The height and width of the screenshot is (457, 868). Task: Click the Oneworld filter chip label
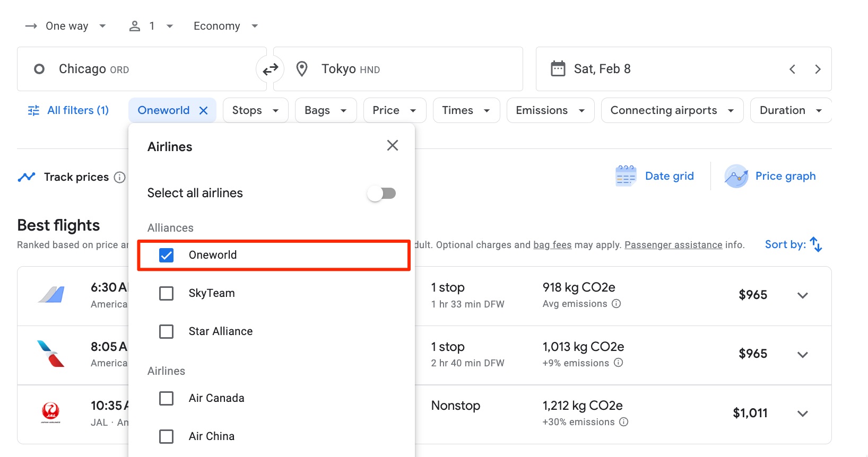pos(163,110)
